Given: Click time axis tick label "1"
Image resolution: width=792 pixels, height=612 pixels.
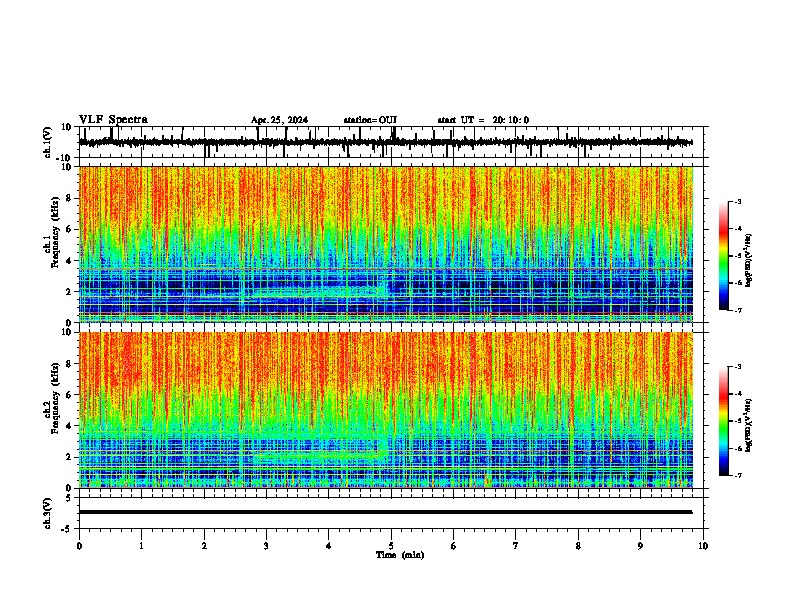Looking at the screenshot, I should coord(142,546).
